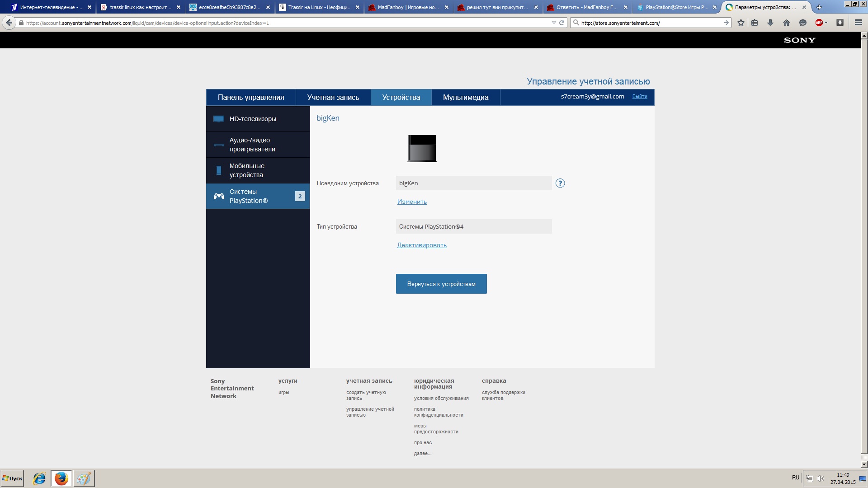
Task: Open Firefox downloads arrow icon
Action: [770, 23]
